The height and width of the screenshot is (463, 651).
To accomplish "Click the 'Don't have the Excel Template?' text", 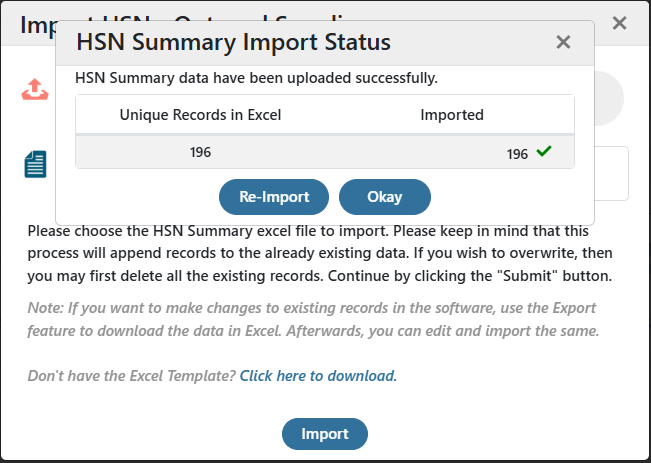I will 132,376.
